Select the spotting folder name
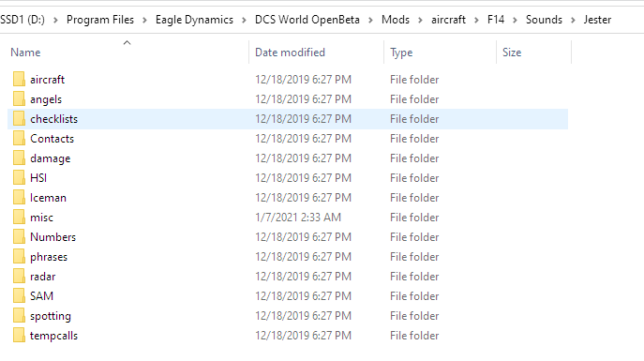This screenshot has height=361, width=644. tap(51, 316)
